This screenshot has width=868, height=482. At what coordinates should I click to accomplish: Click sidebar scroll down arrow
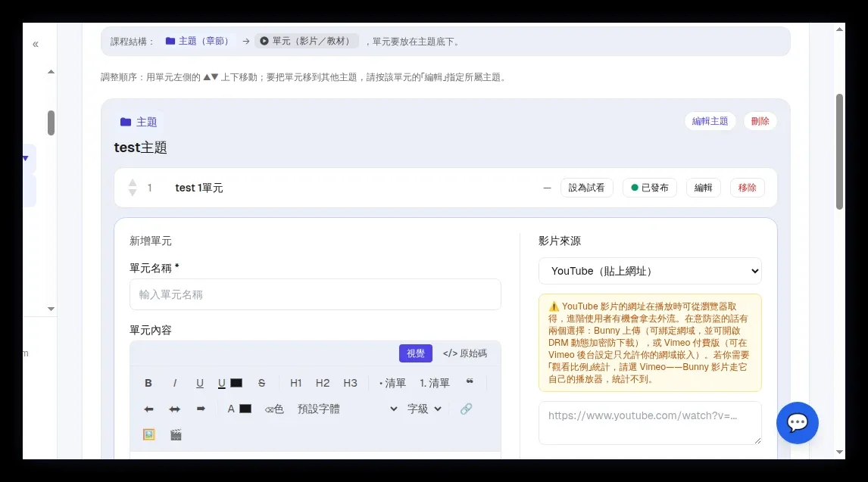click(51, 309)
